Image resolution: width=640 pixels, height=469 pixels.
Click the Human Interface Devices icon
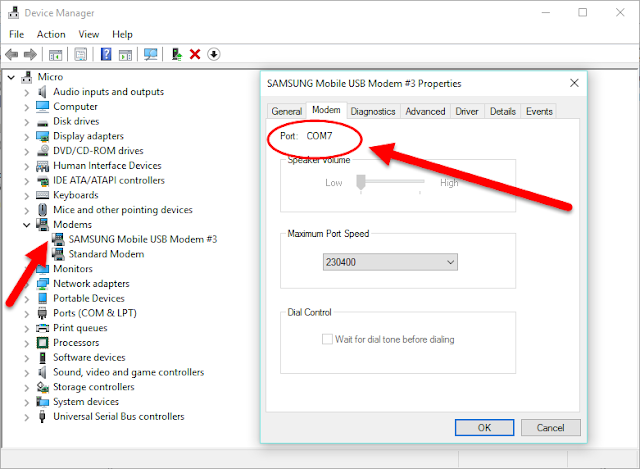tap(42, 166)
